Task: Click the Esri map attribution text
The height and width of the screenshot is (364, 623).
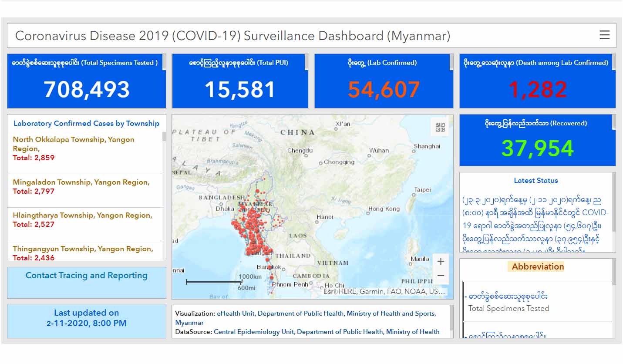Action: click(x=384, y=292)
